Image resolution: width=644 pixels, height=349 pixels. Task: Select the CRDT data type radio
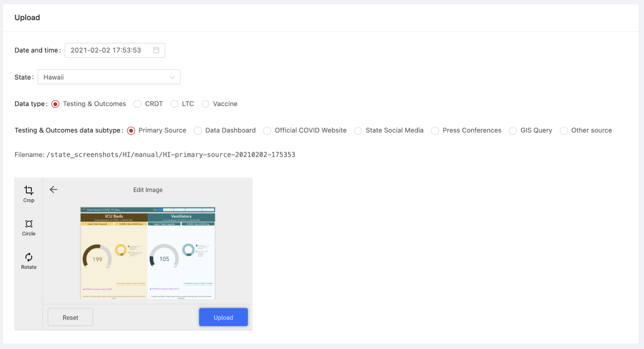(138, 104)
